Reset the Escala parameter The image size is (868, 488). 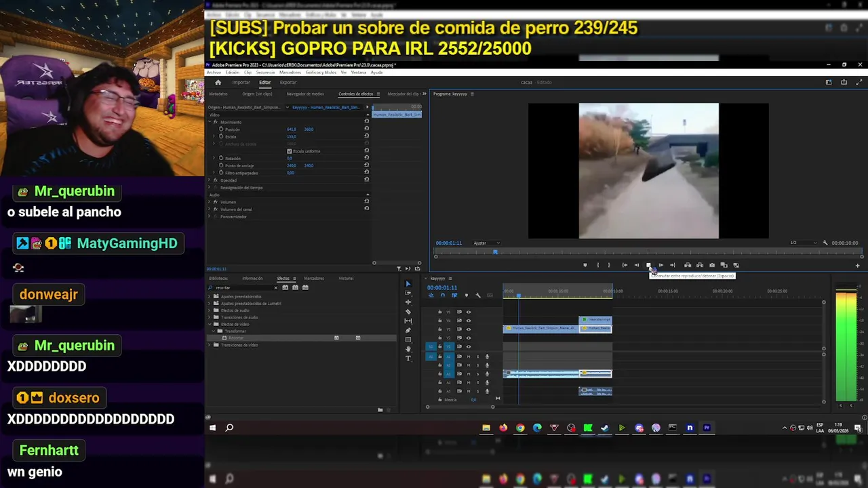[x=367, y=136]
